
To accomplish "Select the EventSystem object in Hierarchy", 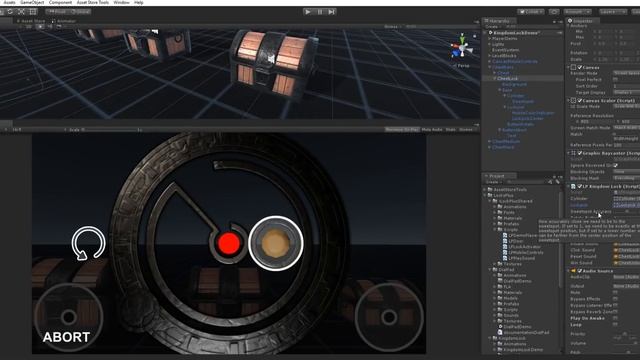I will [x=506, y=50].
